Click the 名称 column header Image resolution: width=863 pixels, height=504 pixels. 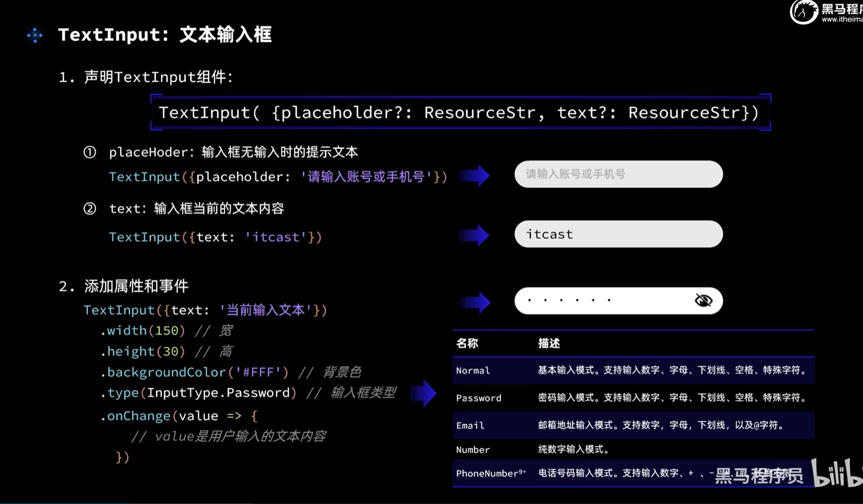click(467, 344)
